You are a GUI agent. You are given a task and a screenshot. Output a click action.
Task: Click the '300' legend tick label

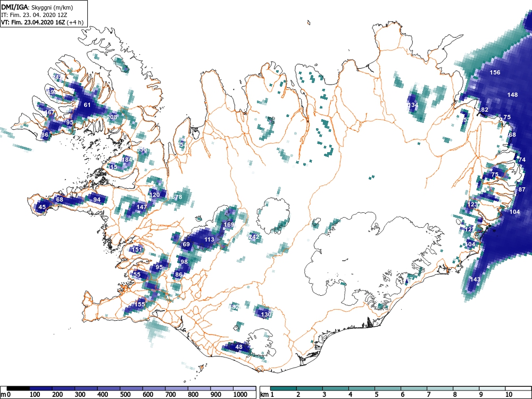point(80,395)
